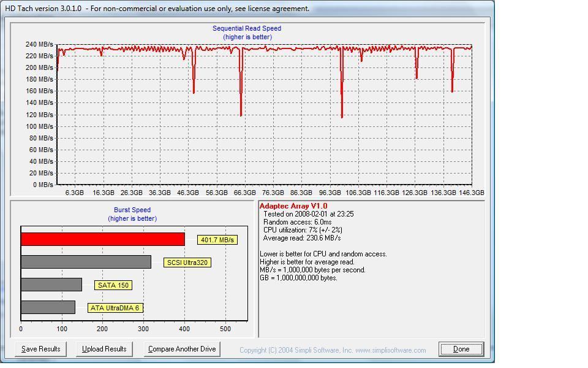Click burst axis value 100
The width and height of the screenshot is (588, 368).
(62, 329)
